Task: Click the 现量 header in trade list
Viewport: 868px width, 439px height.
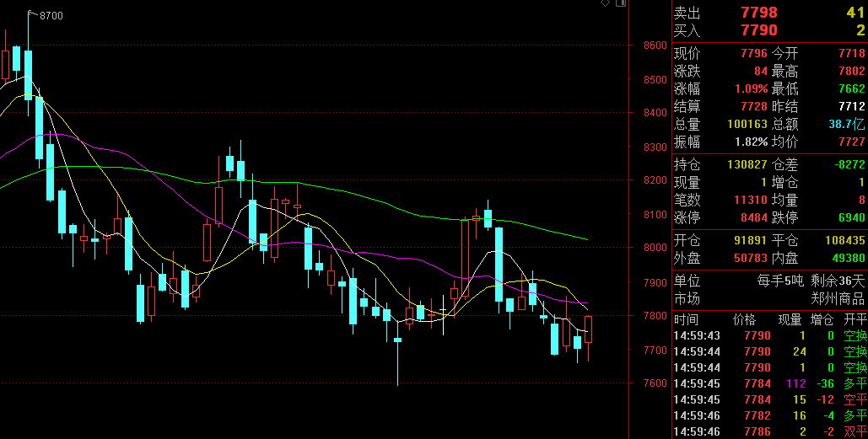Action: (790, 319)
